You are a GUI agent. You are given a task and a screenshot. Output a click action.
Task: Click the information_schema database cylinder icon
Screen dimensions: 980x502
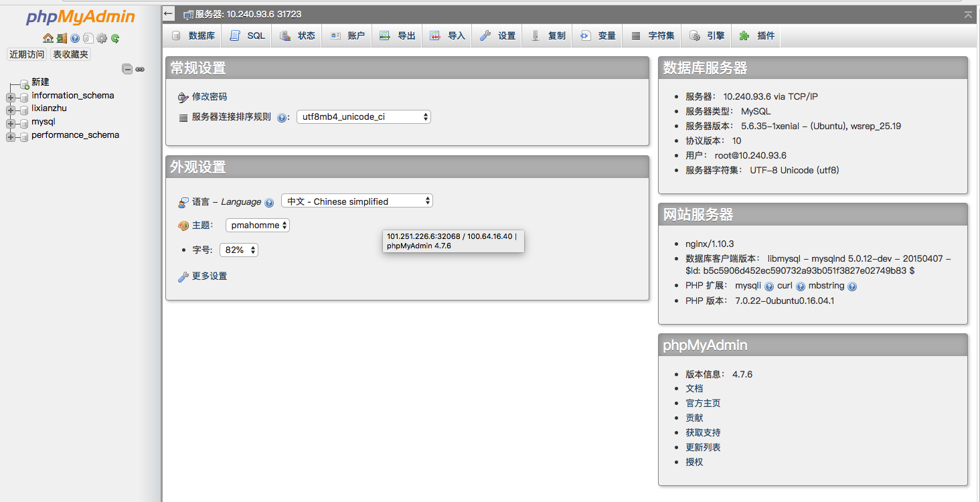(24, 97)
